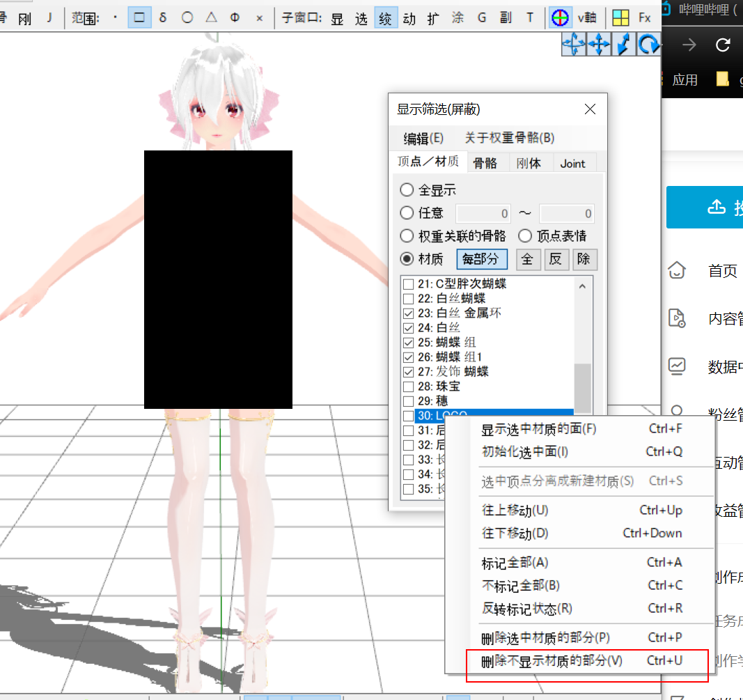Click the material list scroll-up arrow
Image resolution: width=743 pixels, height=700 pixels.
pos(582,286)
